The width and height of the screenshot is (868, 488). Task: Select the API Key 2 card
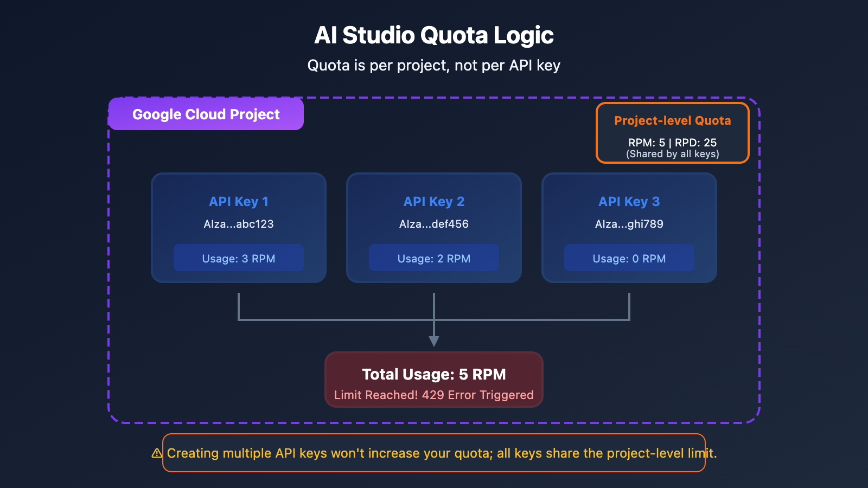[434, 228]
